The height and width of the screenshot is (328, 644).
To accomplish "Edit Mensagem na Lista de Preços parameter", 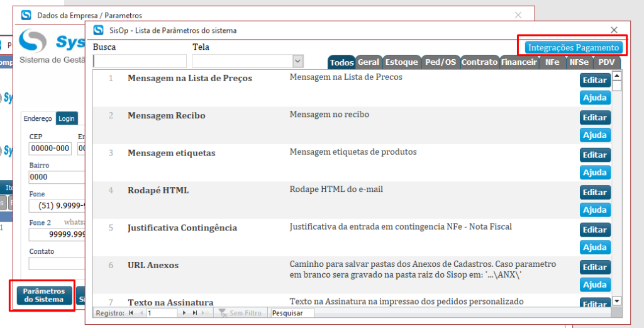I will click(594, 80).
